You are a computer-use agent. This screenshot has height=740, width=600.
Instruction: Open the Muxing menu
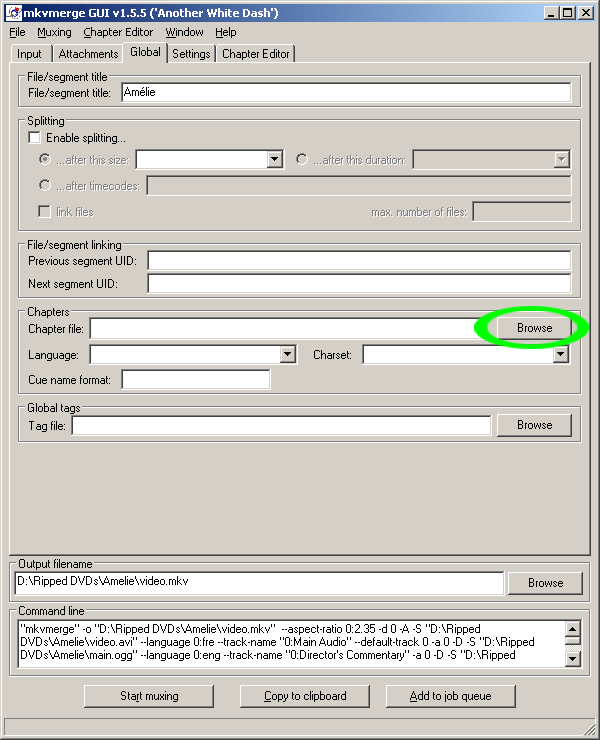[x=54, y=32]
